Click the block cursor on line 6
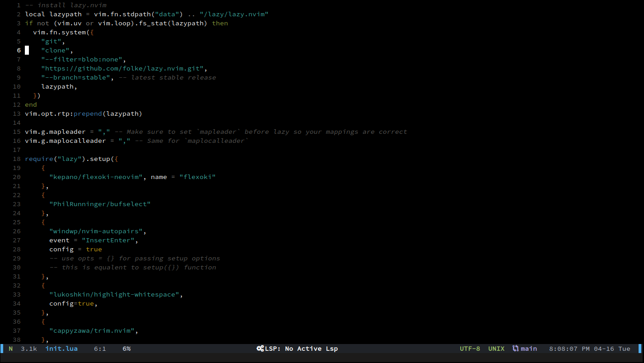This screenshot has height=363, width=644. 27,50
